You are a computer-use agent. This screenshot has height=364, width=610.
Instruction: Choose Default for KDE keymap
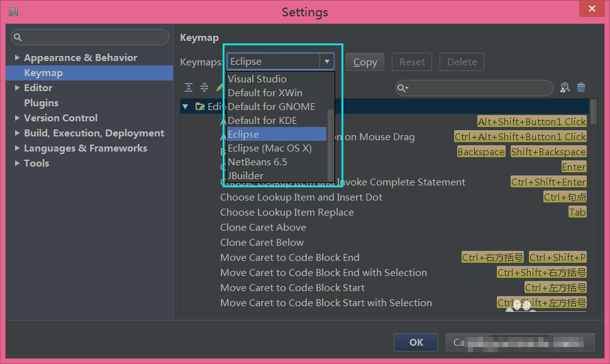277,121
